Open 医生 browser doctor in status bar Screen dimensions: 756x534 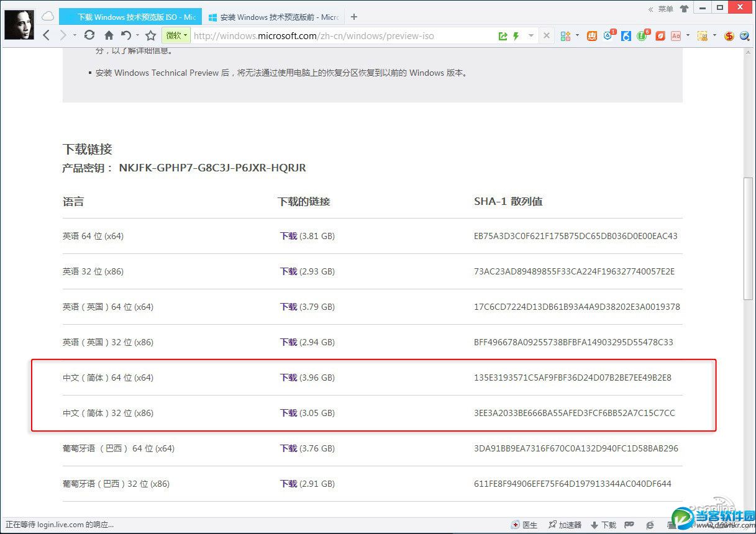coord(524,525)
